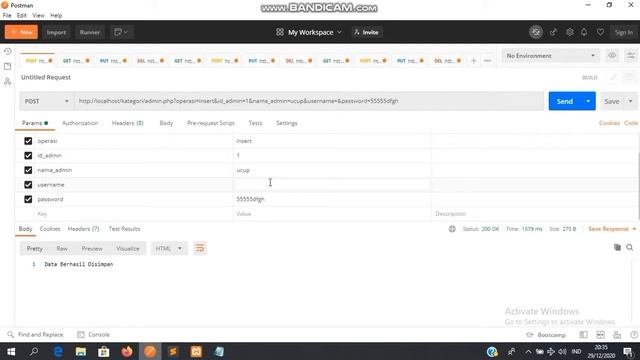Open the Collections sidebar icon
Screen dimensions: 640x360
click(7, 66)
